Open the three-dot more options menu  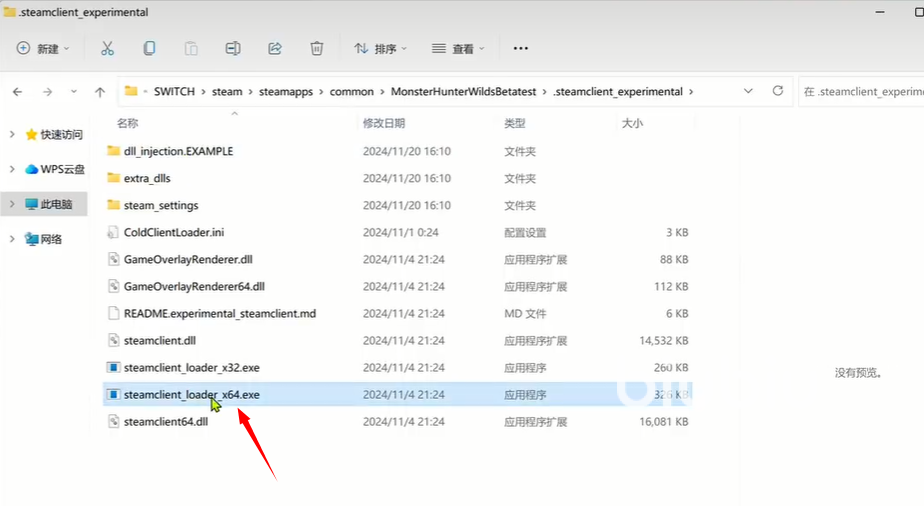click(520, 48)
